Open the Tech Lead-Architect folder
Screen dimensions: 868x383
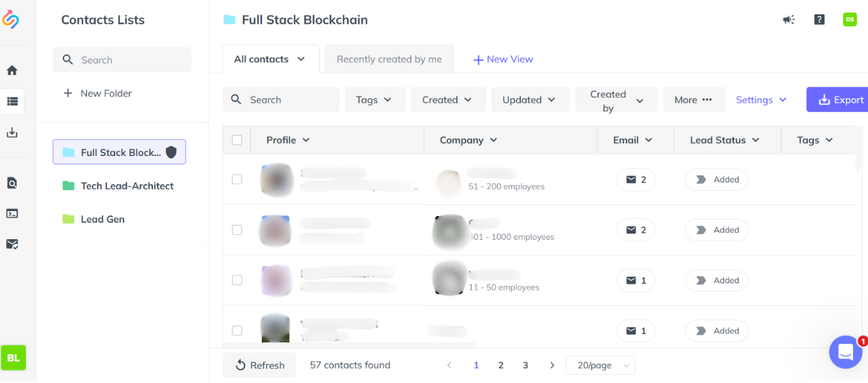(127, 186)
